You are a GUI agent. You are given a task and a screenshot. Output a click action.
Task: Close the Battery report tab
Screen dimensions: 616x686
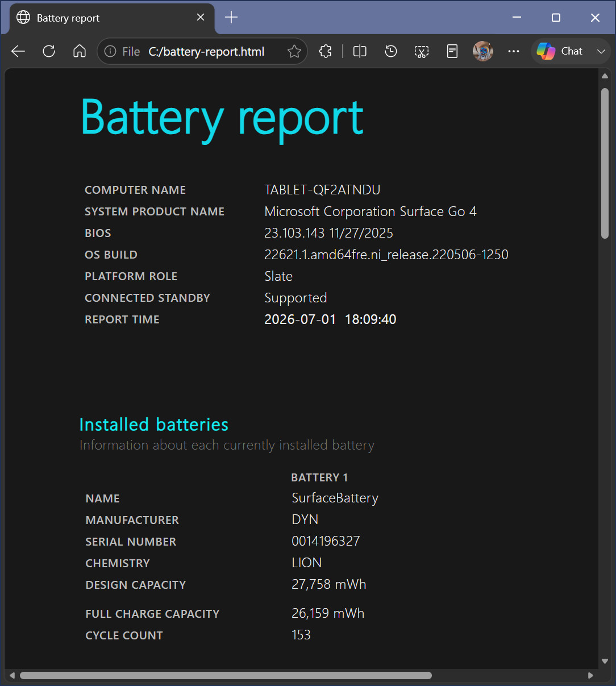click(x=201, y=18)
